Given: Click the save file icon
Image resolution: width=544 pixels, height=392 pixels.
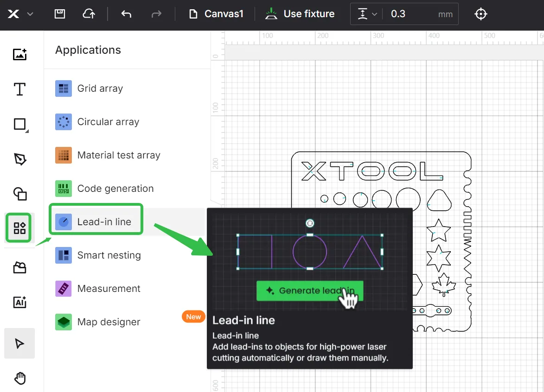Looking at the screenshot, I should tap(60, 14).
